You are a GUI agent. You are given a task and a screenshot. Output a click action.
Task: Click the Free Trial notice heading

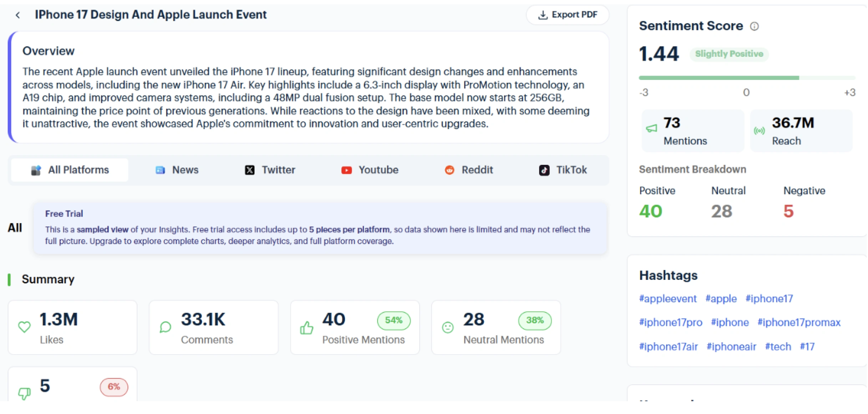pyautogui.click(x=64, y=214)
